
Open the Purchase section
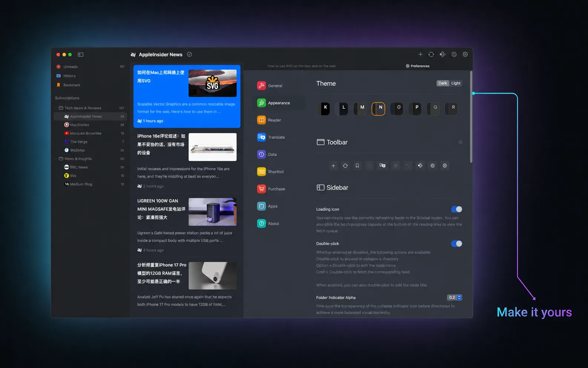point(280,189)
